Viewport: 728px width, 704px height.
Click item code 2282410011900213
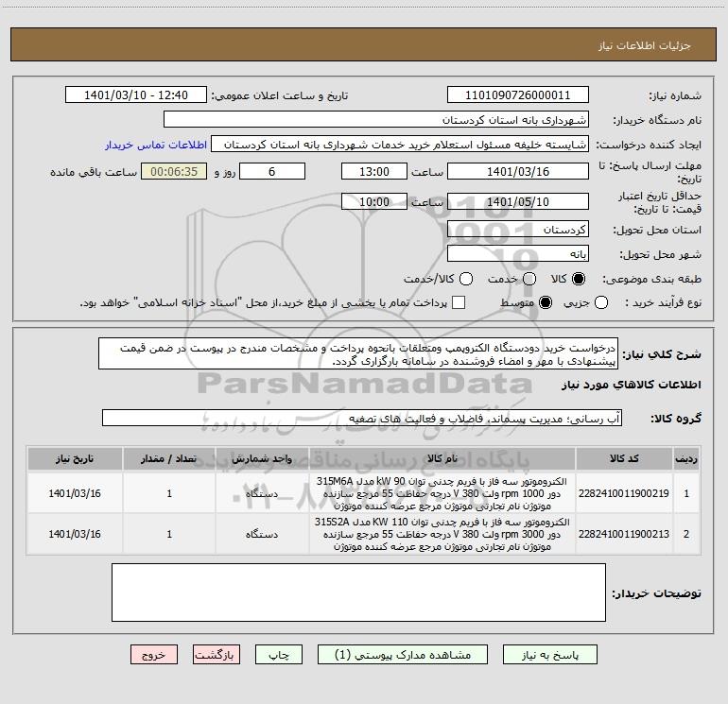point(624,534)
